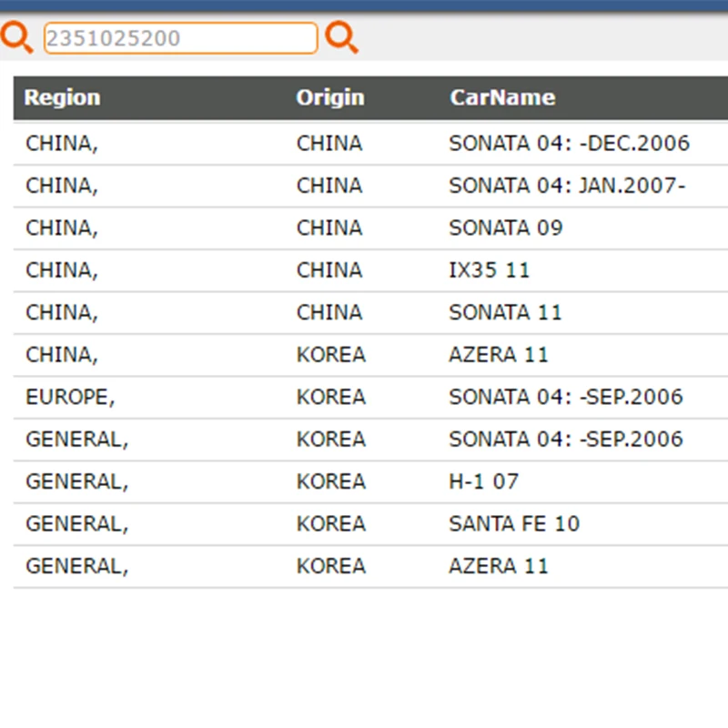Click CHINA origin in SONATA 04: -DEC.2006 row

pos(329,144)
